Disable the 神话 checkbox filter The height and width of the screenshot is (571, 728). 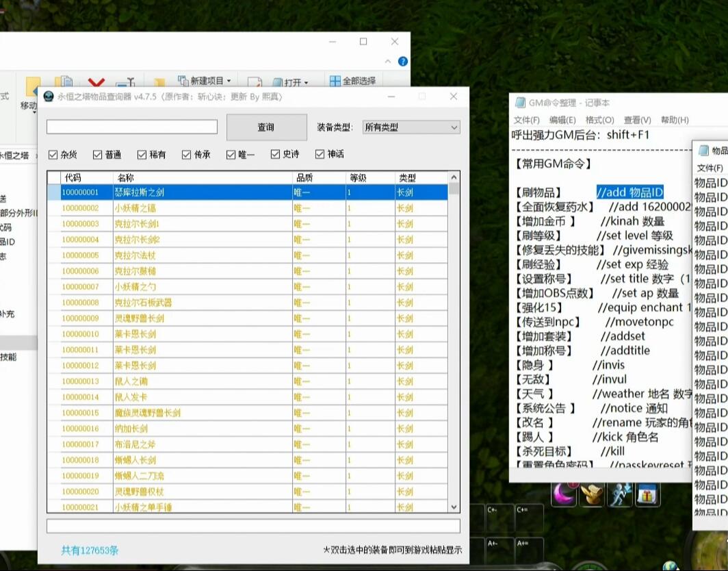coord(320,155)
